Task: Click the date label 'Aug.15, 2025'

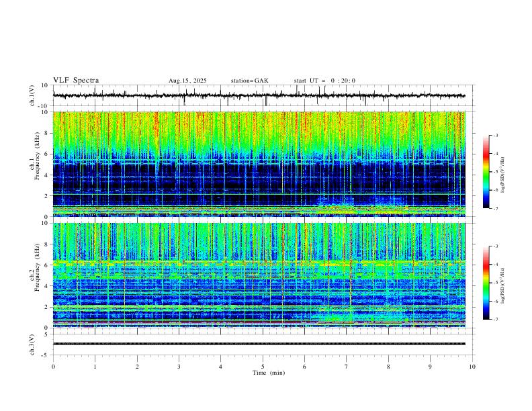Action: click(187, 81)
